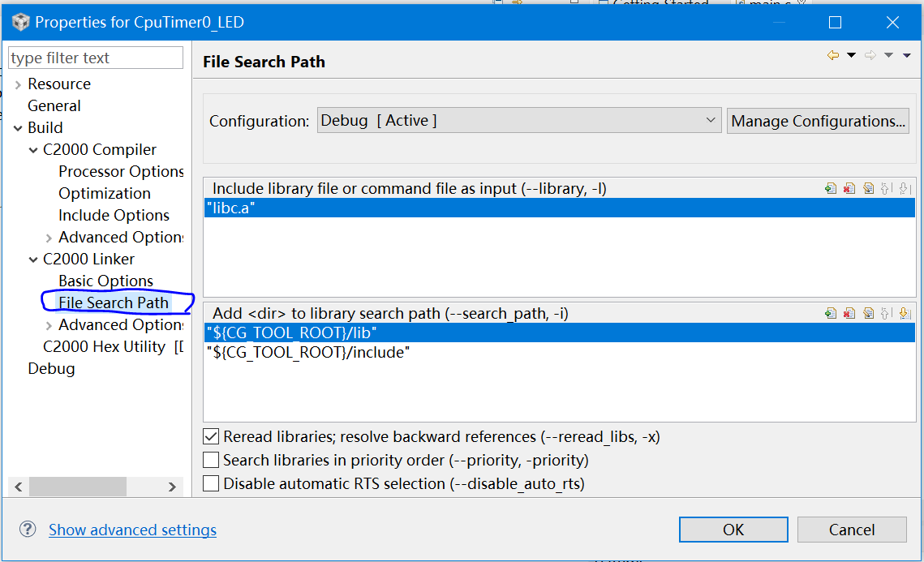Uncheck Reread libraries checkbox
This screenshot has width=924, height=562.
coord(211,436)
